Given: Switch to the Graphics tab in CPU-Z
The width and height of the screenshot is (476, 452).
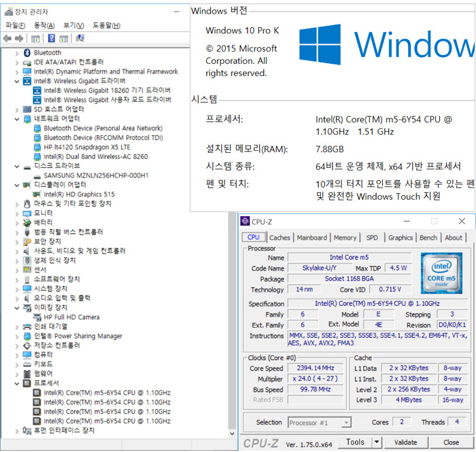Looking at the screenshot, I should tap(401, 237).
